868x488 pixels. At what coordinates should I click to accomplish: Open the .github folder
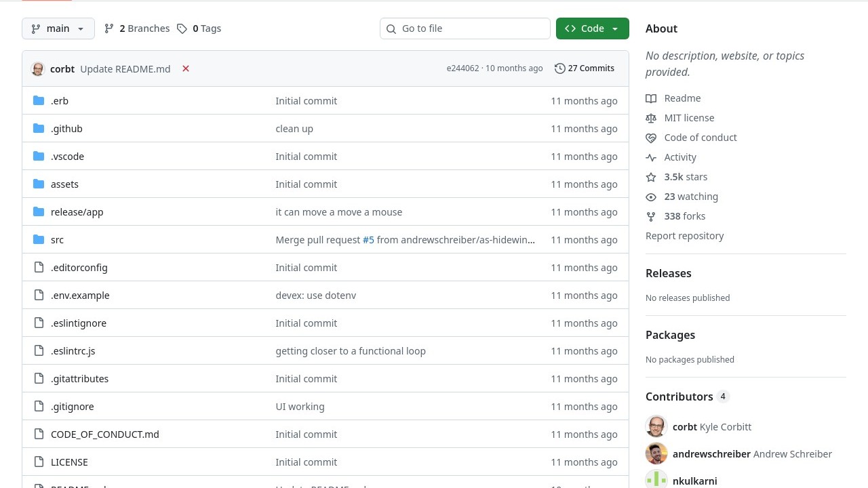point(66,129)
